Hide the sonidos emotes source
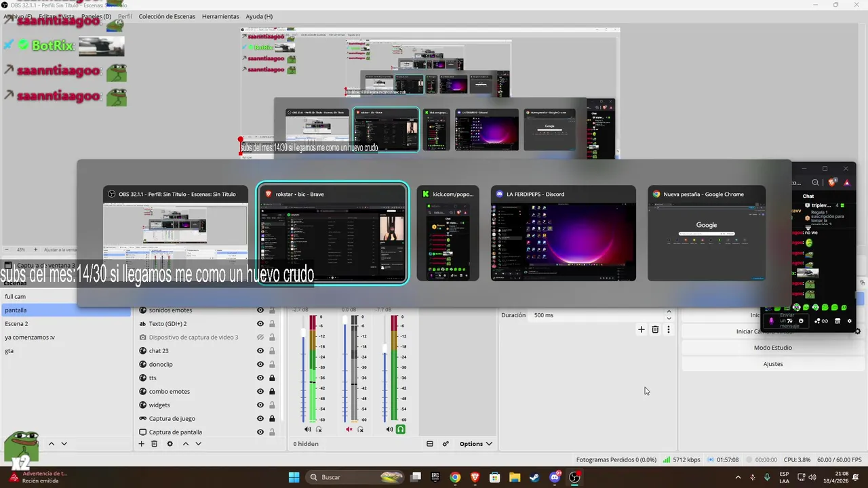868x488 pixels. tap(260, 310)
